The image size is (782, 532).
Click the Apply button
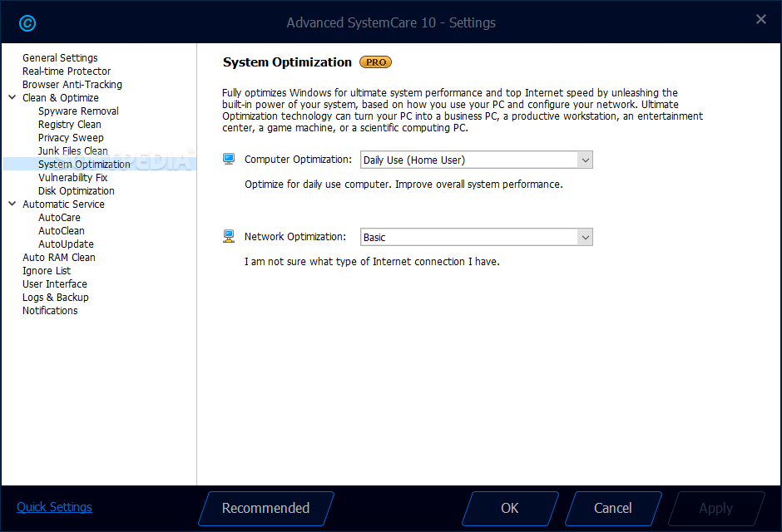pos(716,509)
